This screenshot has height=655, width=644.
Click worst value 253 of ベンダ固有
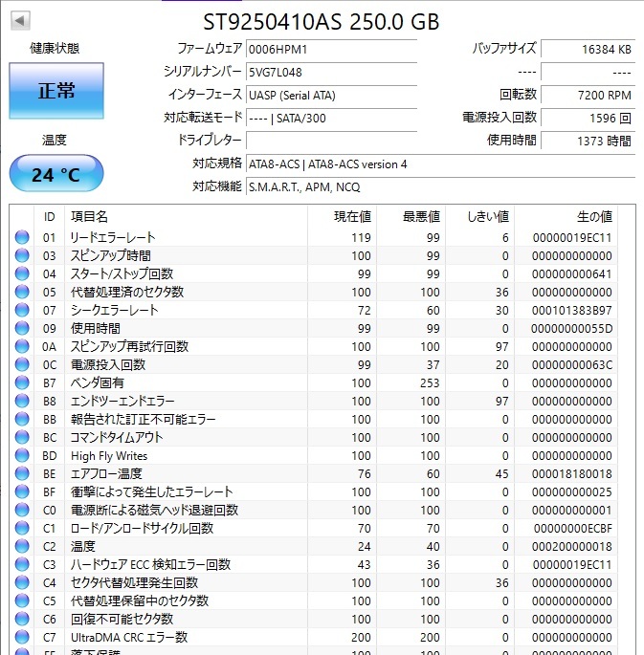[x=430, y=383]
